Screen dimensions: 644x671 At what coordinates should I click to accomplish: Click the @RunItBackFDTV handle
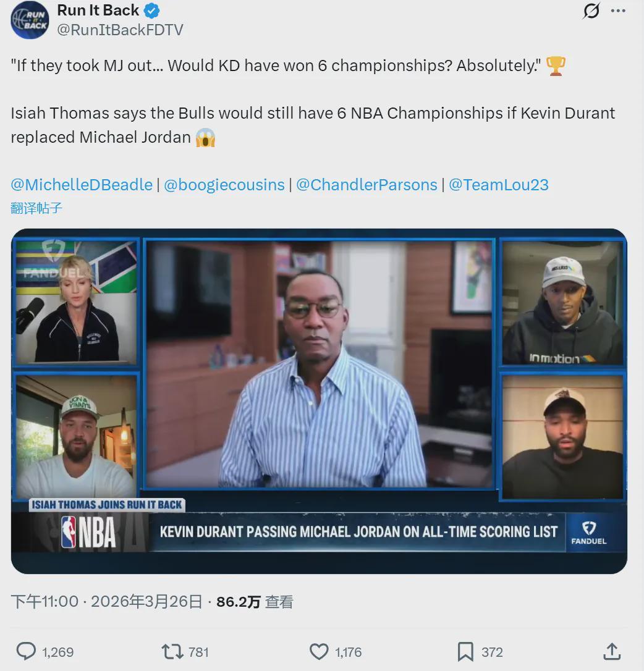pyautogui.click(x=120, y=30)
